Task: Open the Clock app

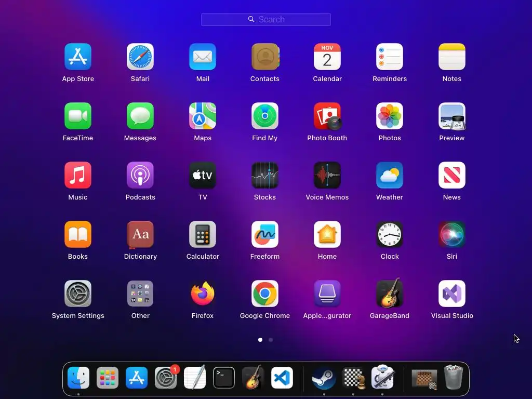Action: [x=390, y=234]
